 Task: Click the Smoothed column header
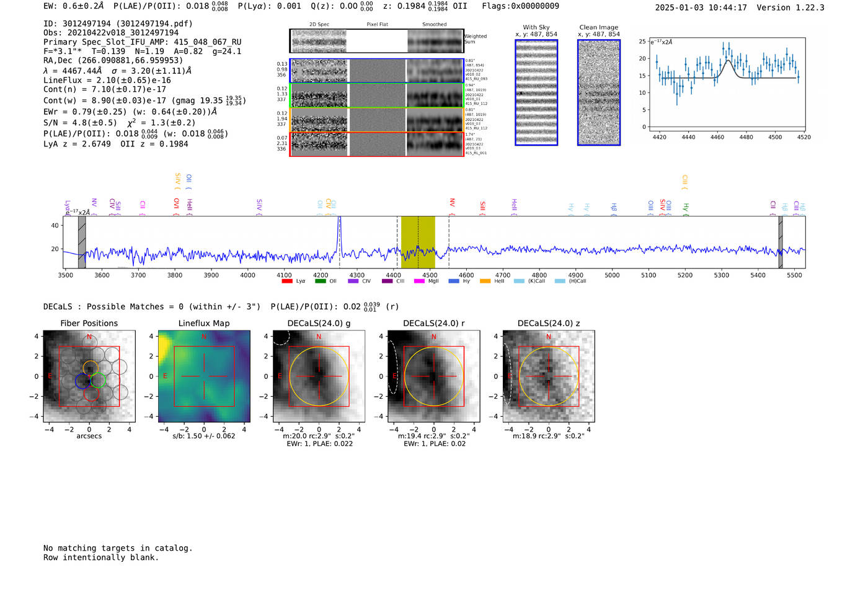tap(435, 25)
